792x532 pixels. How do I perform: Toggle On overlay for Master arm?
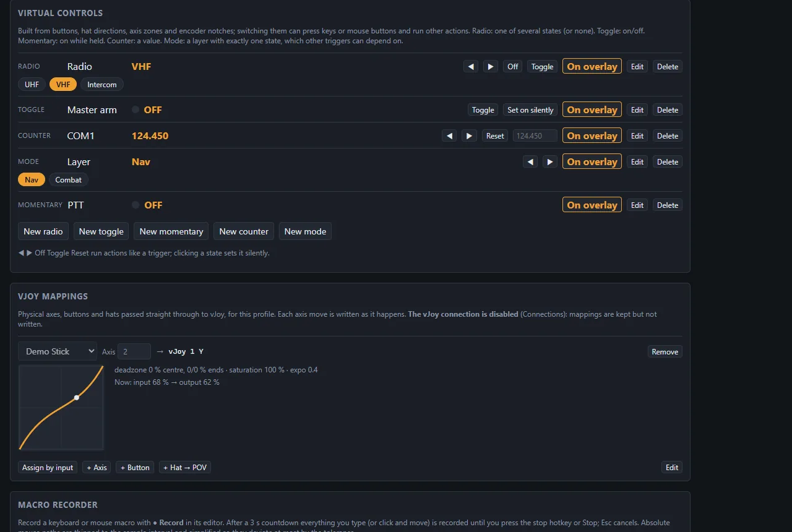pos(592,109)
